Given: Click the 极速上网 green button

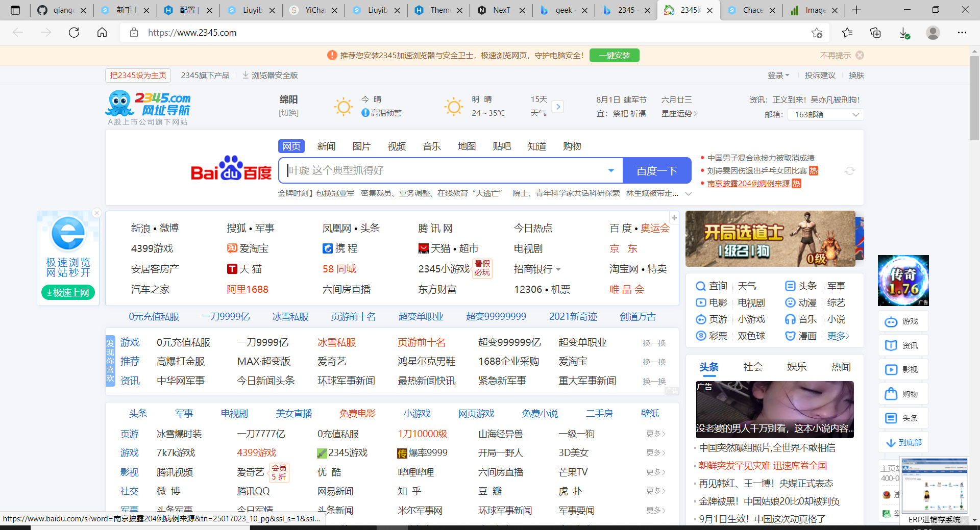Looking at the screenshot, I should point(68,292).
